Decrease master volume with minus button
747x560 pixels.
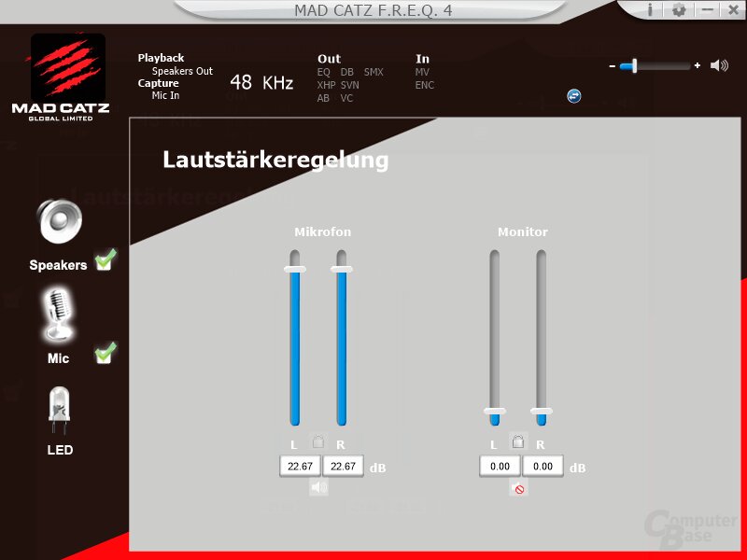pos(613,65)
